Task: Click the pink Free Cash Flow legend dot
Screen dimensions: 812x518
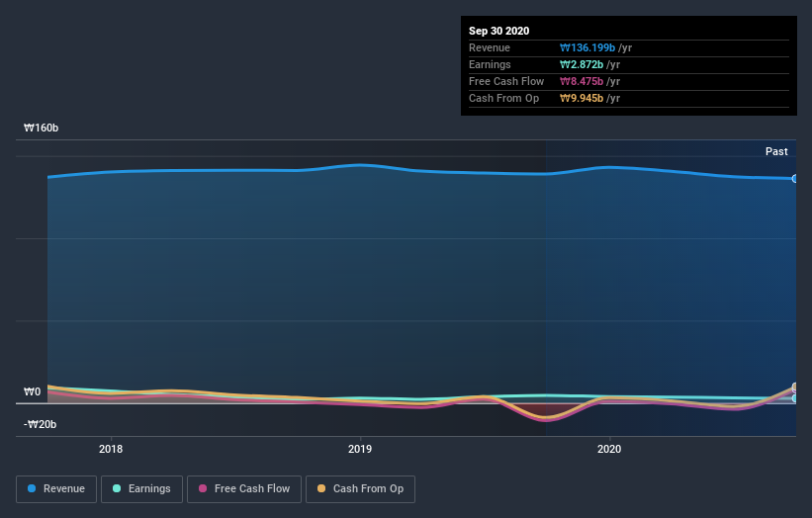Action: point(203,488)
